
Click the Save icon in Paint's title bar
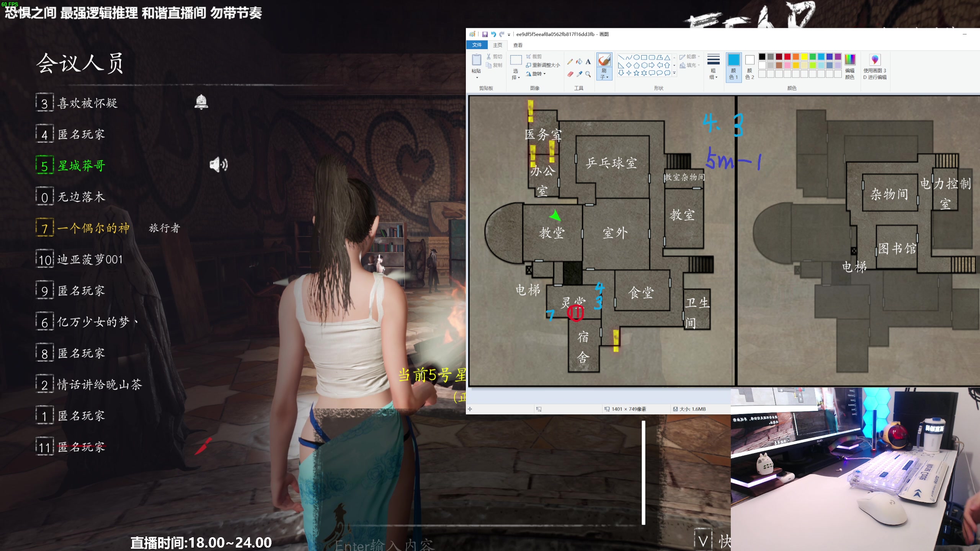point(485,34)
